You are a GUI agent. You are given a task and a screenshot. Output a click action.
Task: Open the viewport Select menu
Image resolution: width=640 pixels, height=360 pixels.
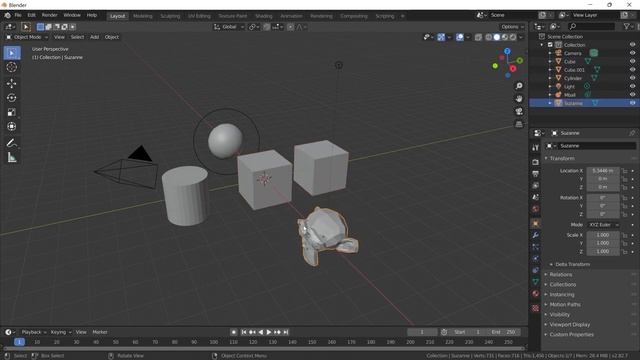pyautogui.click(x=77, y=37)
